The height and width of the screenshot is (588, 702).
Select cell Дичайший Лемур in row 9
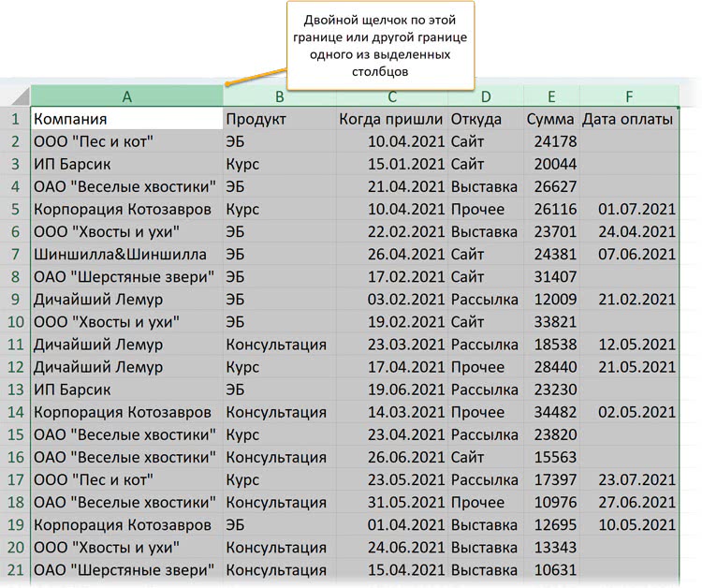(126, 300)
